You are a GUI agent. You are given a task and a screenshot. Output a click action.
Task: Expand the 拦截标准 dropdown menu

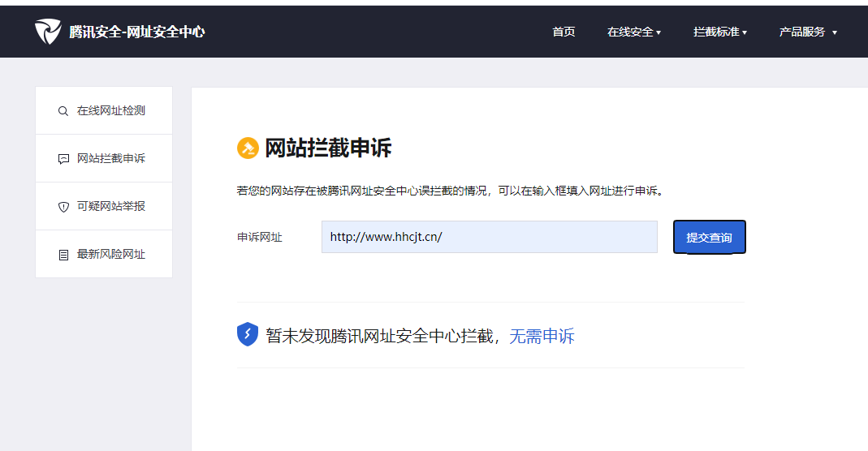[720, 32]
